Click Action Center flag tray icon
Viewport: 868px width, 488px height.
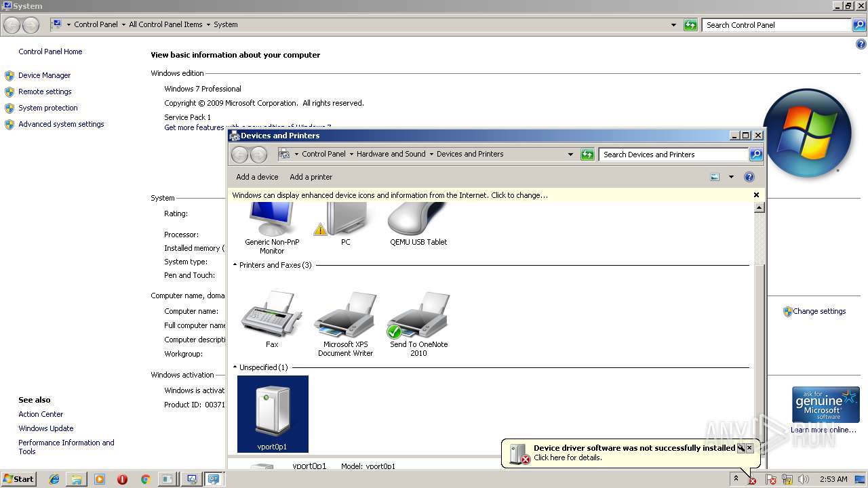pos(771,479)
